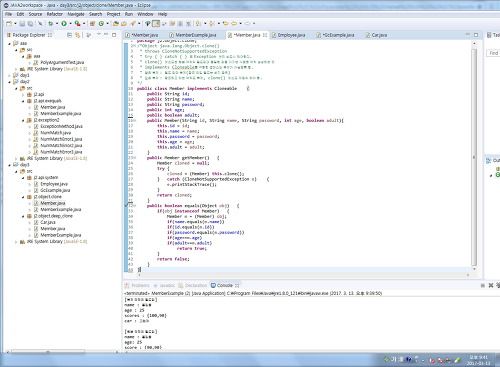This screenshot has width=500, height=367.
Task: Click the Save All toolbar icon
Action: click(30, 24)
